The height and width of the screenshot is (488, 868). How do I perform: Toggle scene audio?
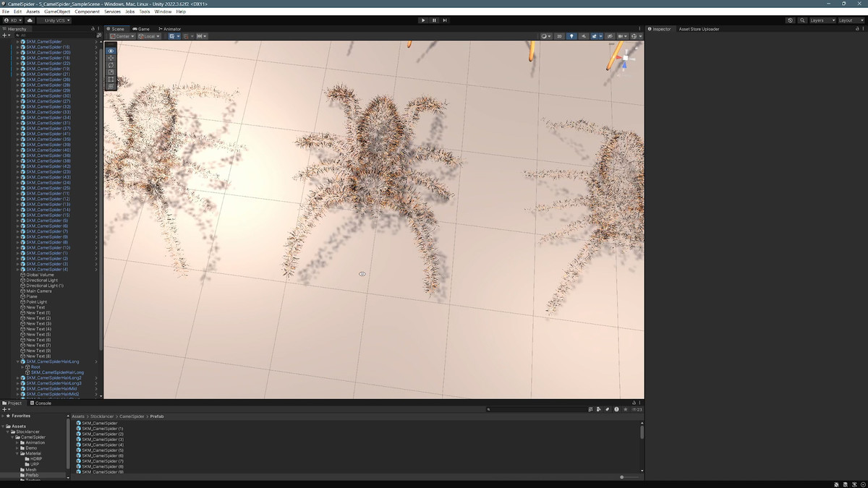coord(584,36)
